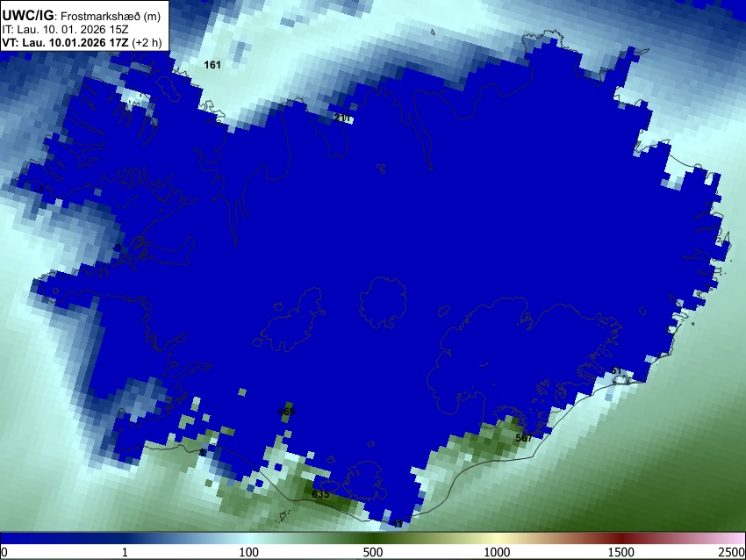Click the VT: Lau. 10.01.2026 17Z line

82,42
